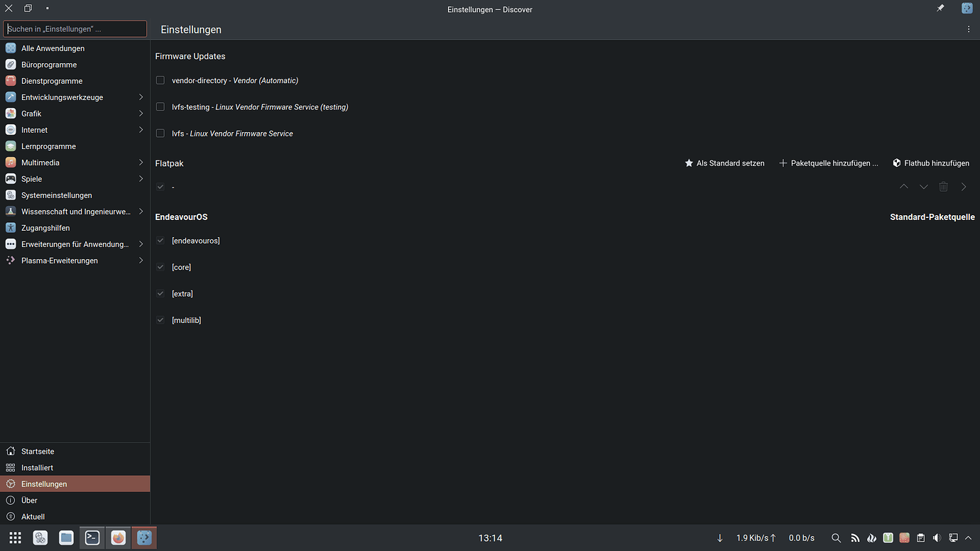
Task: Open the Firefox icon in the taskbar
Action: [118, 538]
